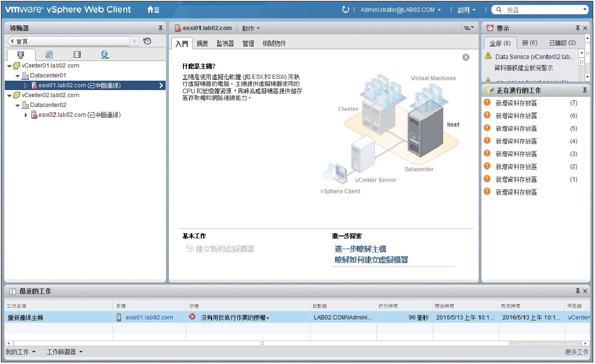Pin the 正在進行的工作 panel
The image size is (595, 364).
(585, 90)
